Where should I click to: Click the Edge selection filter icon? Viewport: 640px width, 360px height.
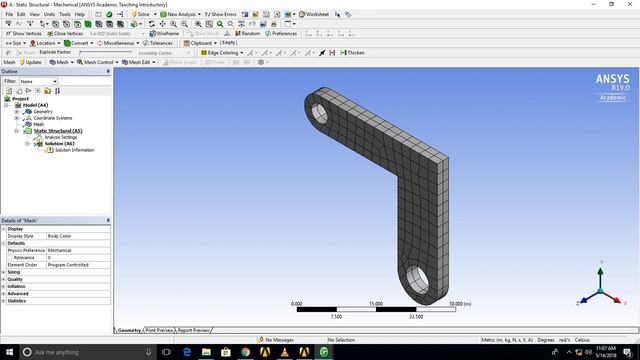(66, 24)
